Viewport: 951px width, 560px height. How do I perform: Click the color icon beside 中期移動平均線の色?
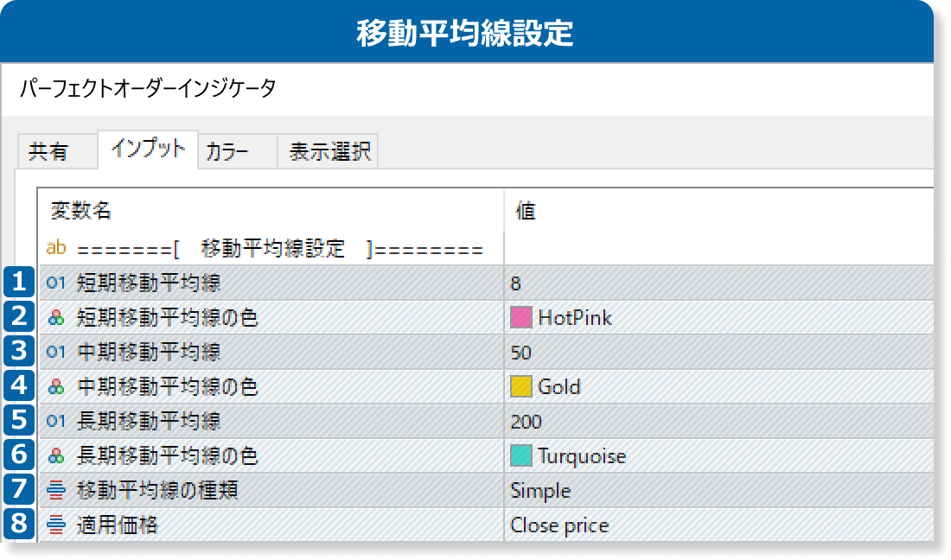pos(56,387)
